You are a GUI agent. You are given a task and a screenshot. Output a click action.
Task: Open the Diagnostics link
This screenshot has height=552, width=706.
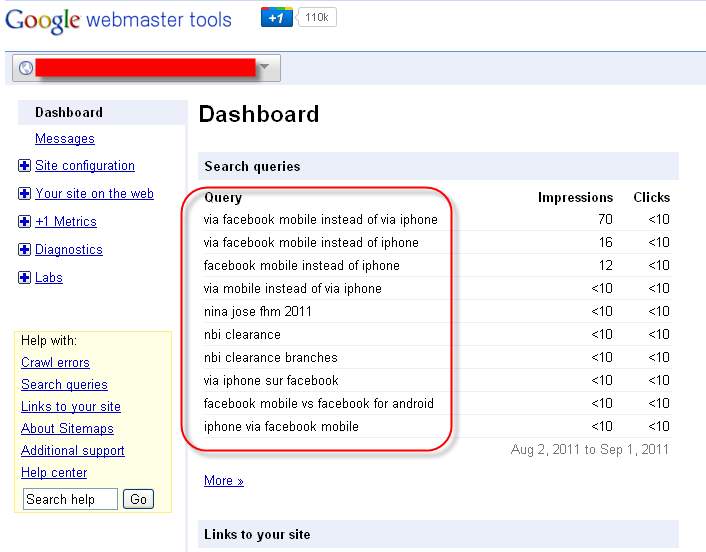click(69, 249)
